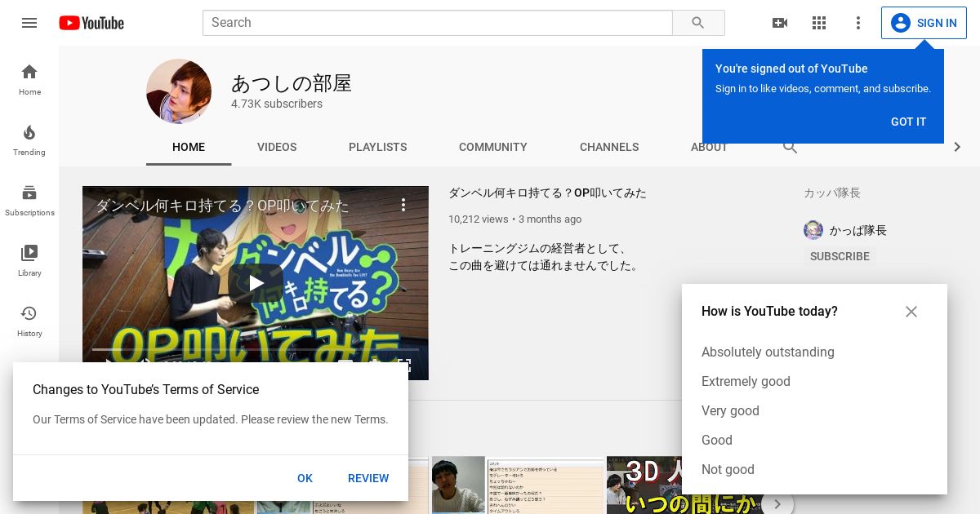Screen dimensions: 980x514
Task: Click OK on Terms of Service dialog
Action: (305, 478)
